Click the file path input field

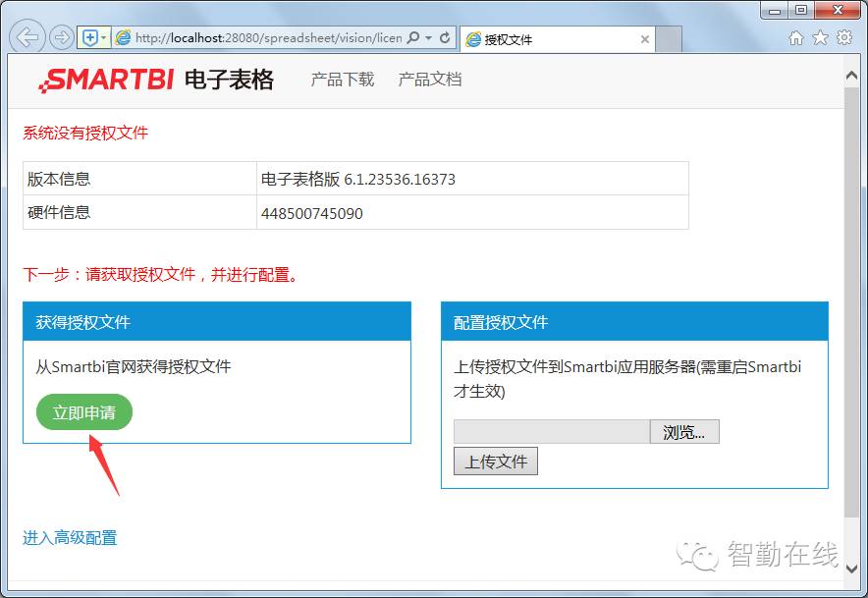pos(552,432)
